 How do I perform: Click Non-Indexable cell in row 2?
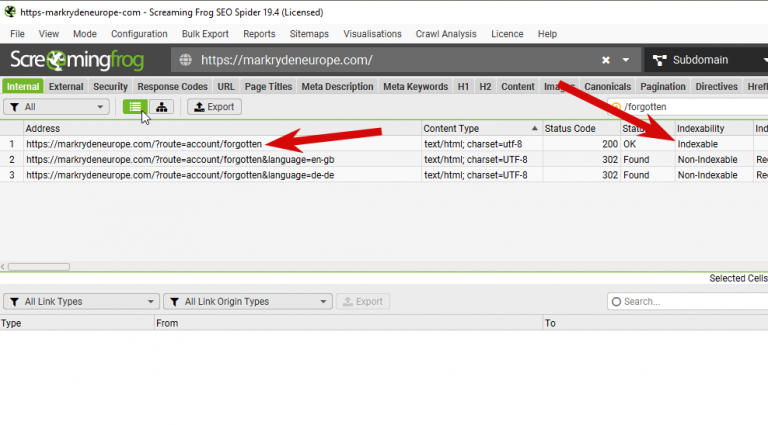pos(714,160)
